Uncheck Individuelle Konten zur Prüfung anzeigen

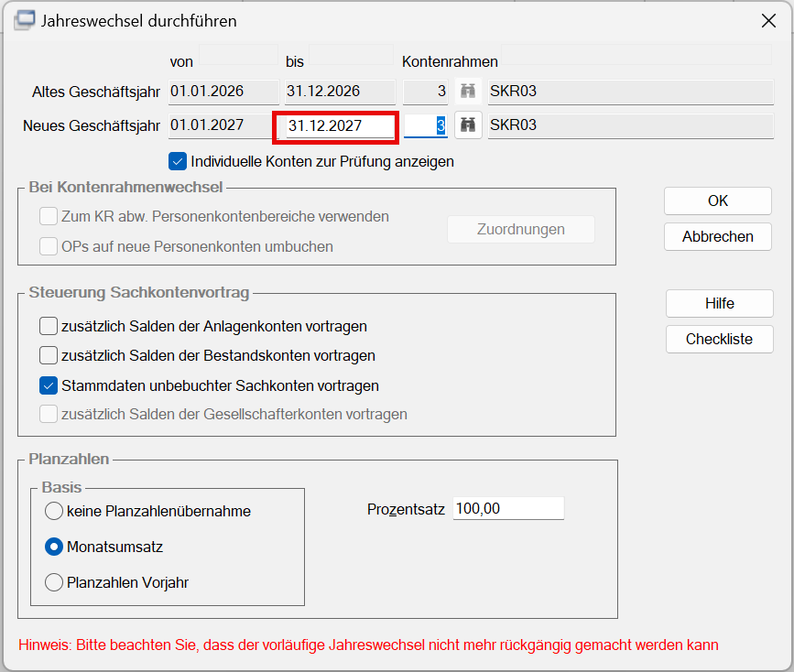click(178, 161)
